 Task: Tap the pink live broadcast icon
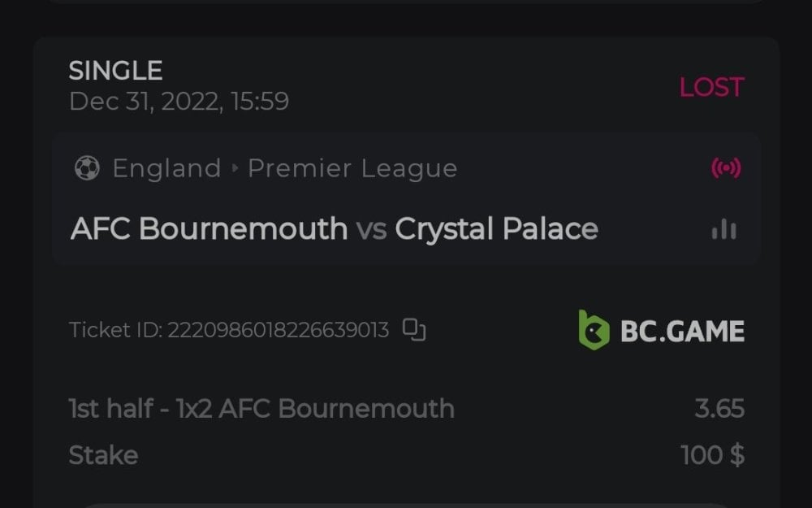[x=725, y=168]
